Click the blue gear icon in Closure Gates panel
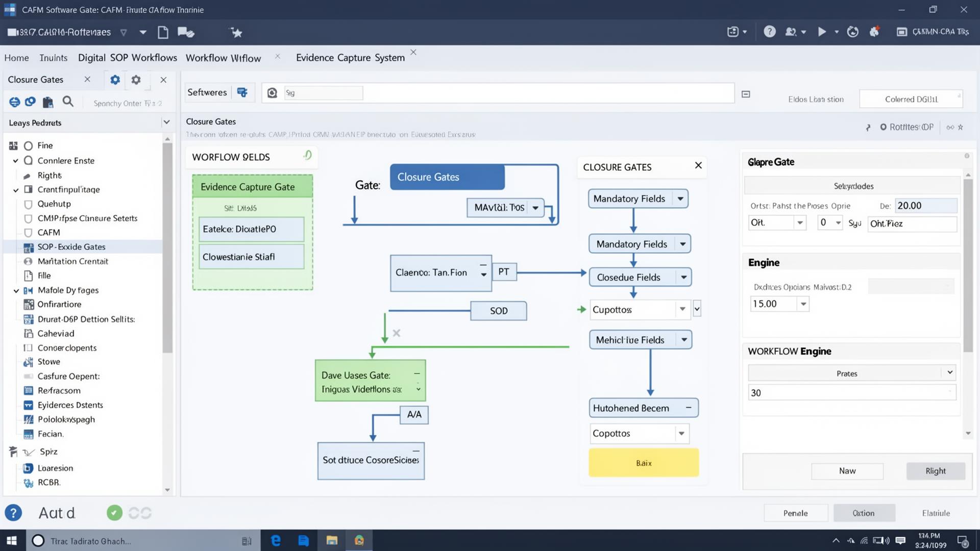 click(115, 80)
